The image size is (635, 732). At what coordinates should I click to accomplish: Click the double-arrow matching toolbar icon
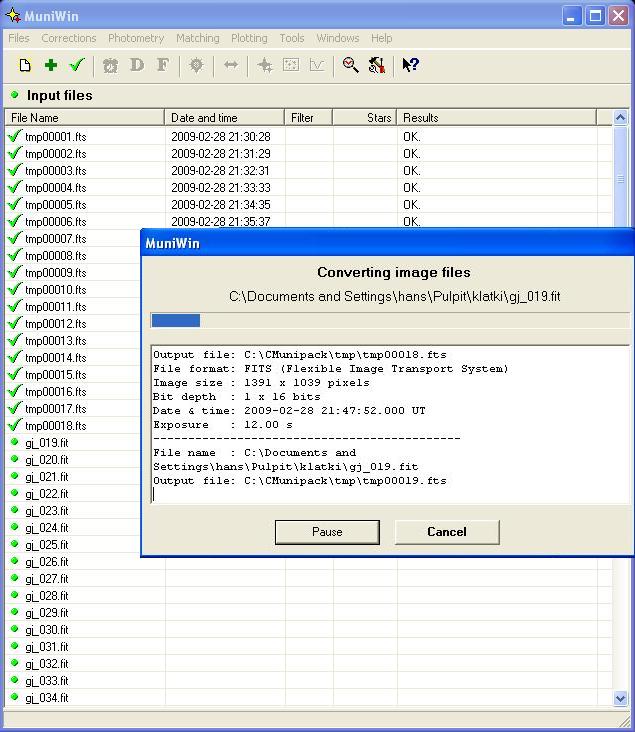pos(231,65)
